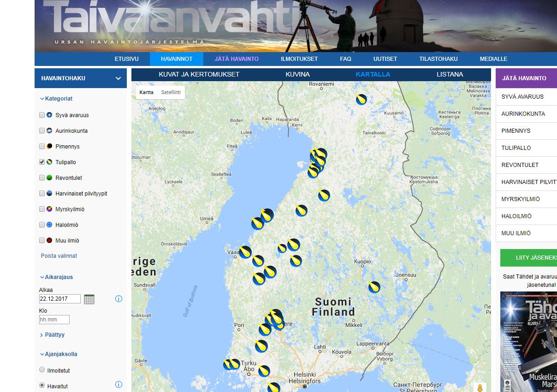Open Syvä avaruus in right sidebar
Image resolution: width=557 pixels, height=392 pixels.
pyautogui.click(x=526, y=97)
